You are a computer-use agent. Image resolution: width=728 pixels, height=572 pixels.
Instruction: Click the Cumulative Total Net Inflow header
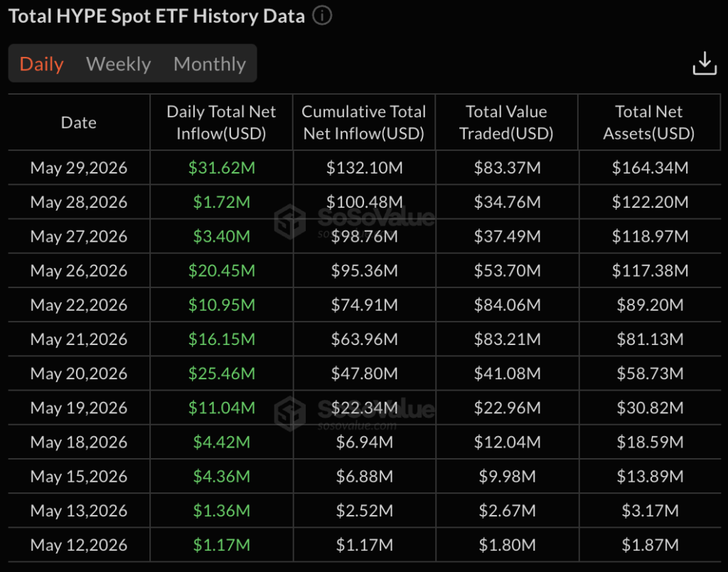(x=363, y=122)
